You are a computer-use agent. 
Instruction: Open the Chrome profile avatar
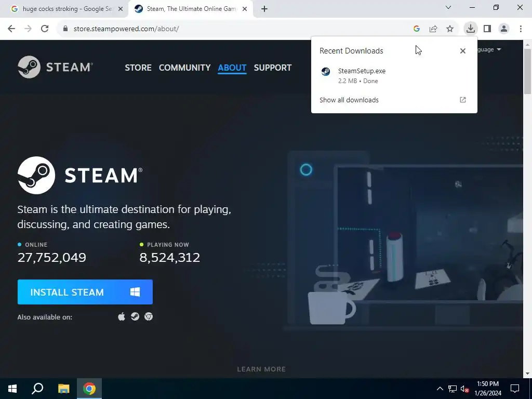[504, 29]
